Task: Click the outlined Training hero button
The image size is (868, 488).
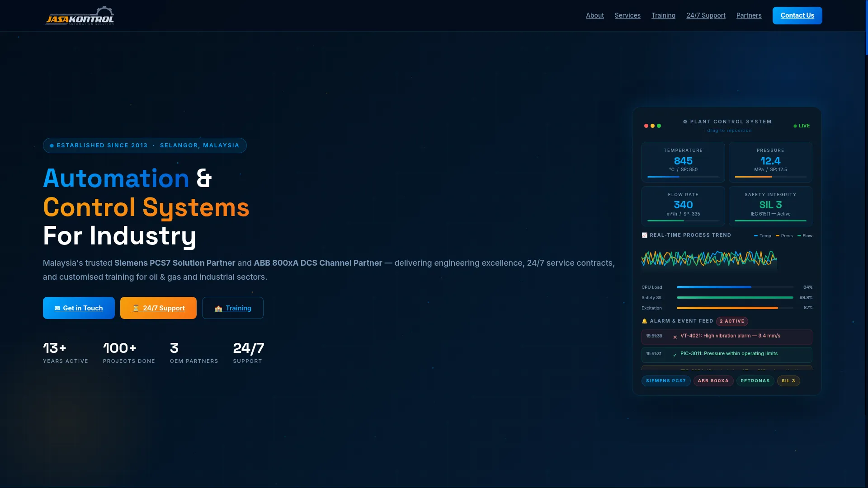Action: [232, 308]
